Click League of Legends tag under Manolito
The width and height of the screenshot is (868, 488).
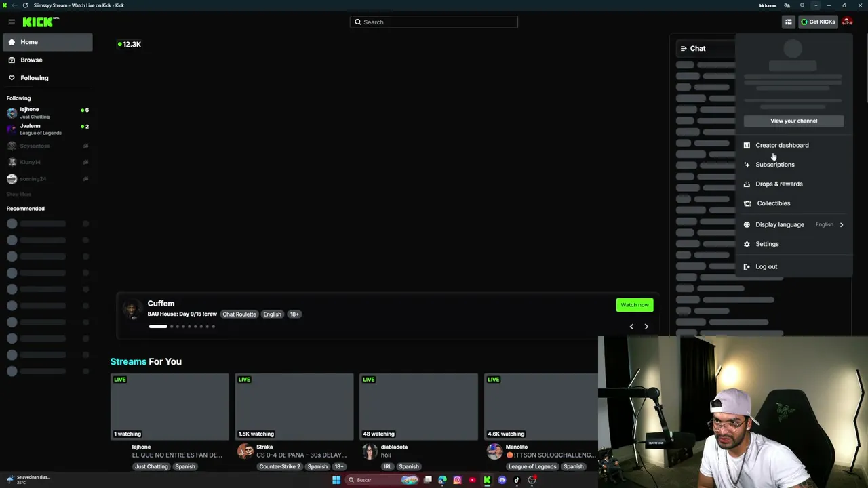[532, 466]
